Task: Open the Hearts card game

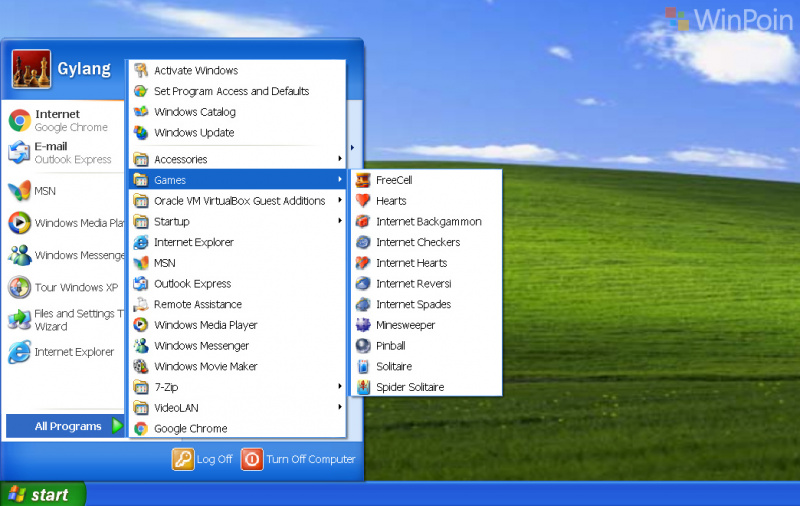Action: (426, 201)
